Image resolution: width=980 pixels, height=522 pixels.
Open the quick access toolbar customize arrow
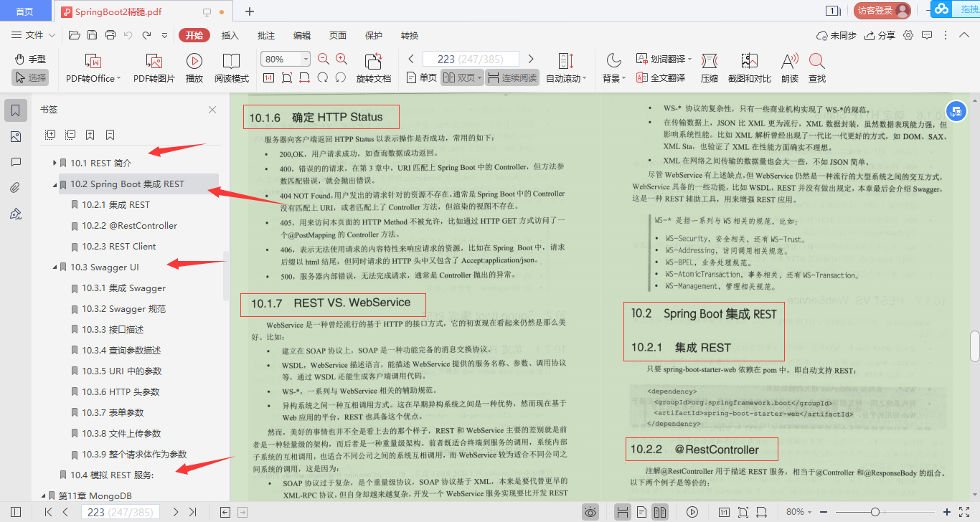click(164, 35)
